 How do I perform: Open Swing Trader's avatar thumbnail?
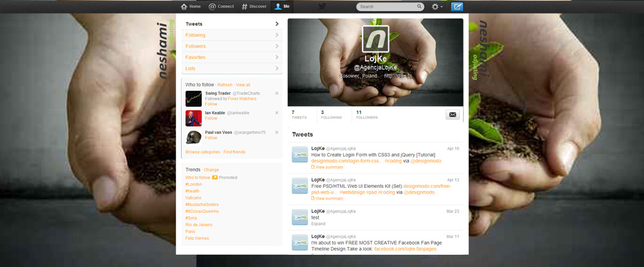(193, 98)
